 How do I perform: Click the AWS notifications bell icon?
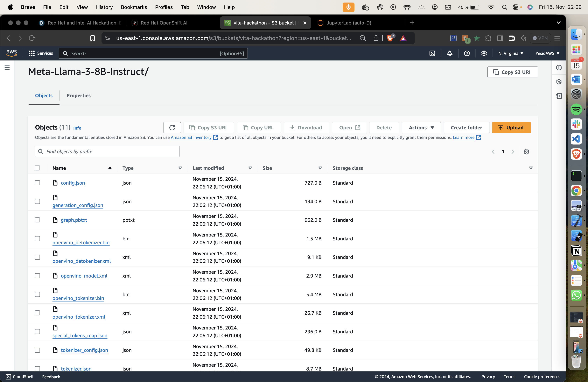(449, 53)
